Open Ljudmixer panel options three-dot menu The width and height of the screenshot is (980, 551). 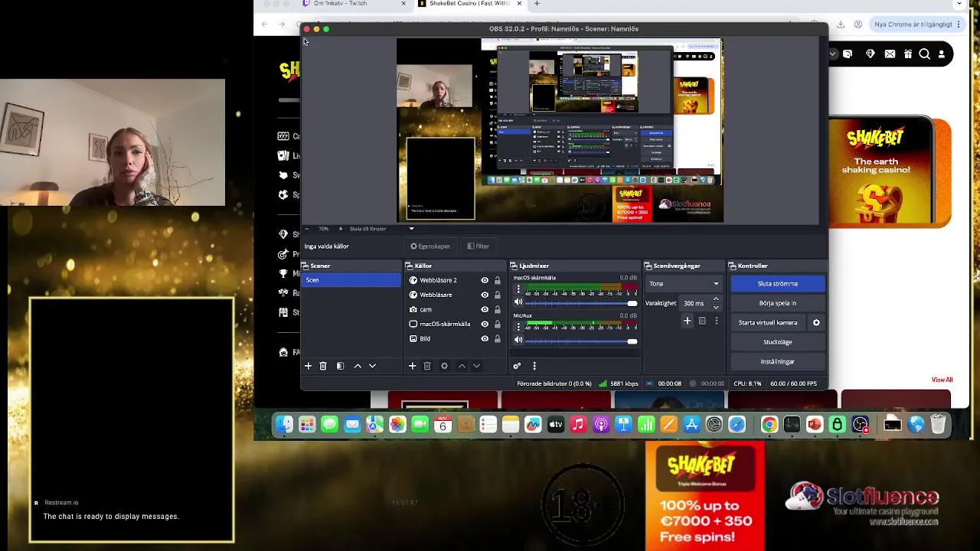point(534,366)
